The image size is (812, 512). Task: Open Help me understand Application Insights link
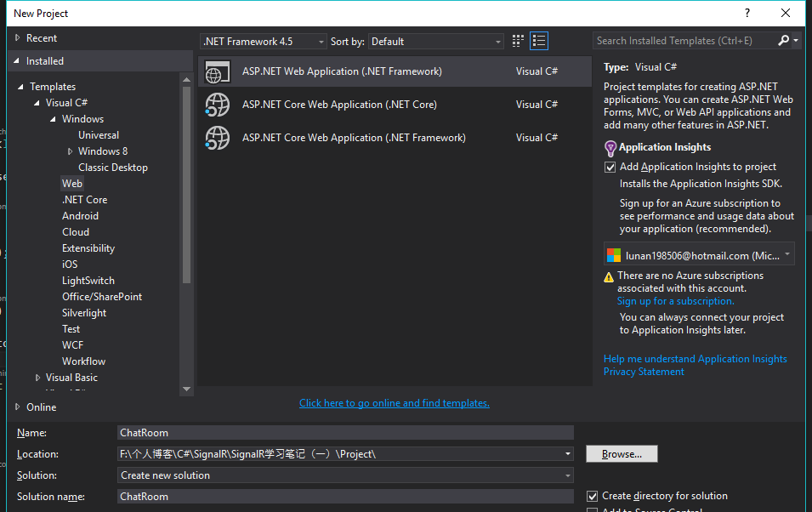pyautogui.click(x=695, y=359)
